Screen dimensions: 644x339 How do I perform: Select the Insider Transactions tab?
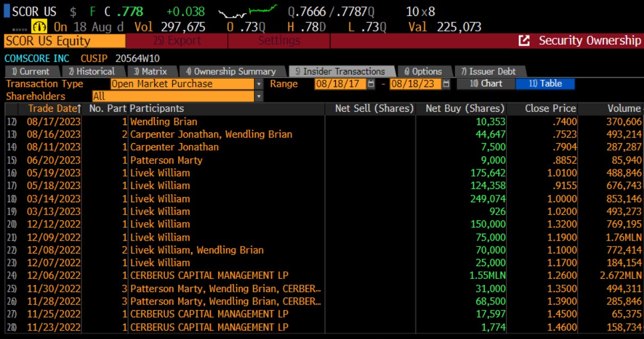[342, 71]
